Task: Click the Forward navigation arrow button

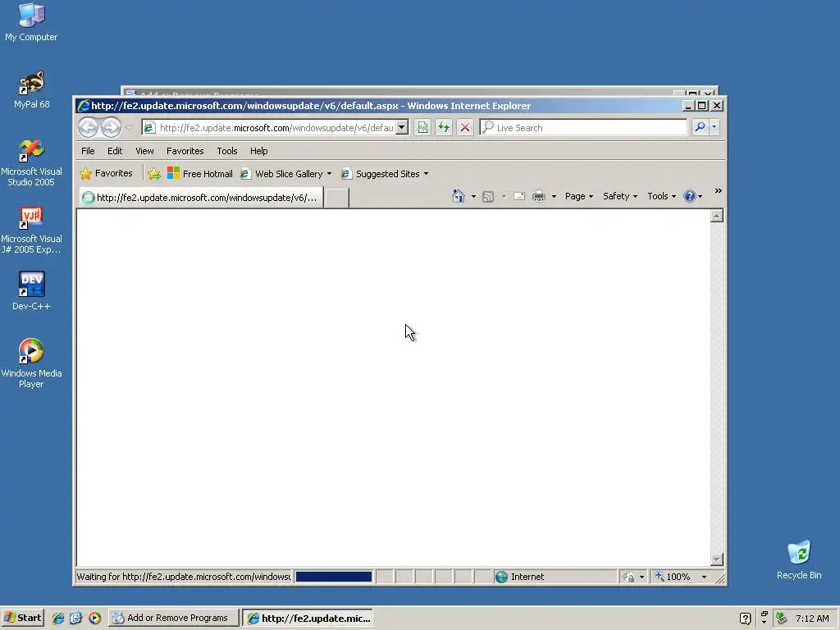Action: (x=111, y=127)
